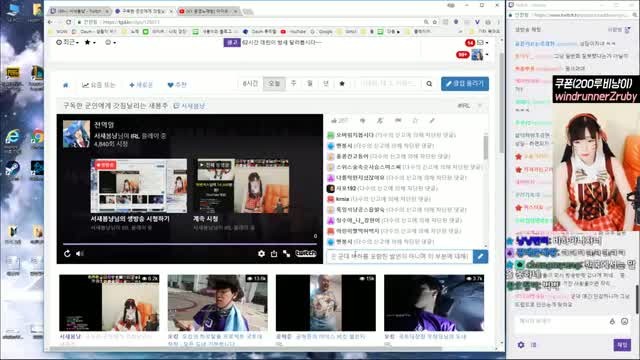Open the profile avatar dropdown
The image size is (640, 360).
tap(480, 54)
